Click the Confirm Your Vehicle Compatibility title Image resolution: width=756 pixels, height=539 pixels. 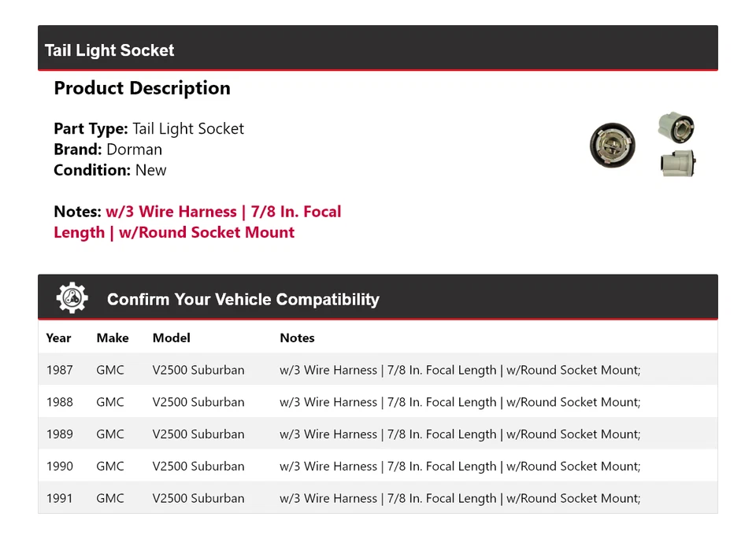coord(243,300)
